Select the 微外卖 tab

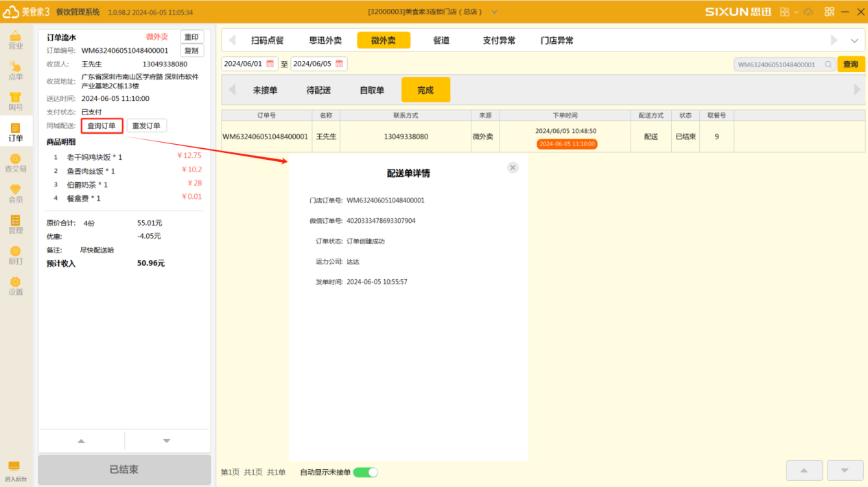pyautogui.click(x=384, y=40)
